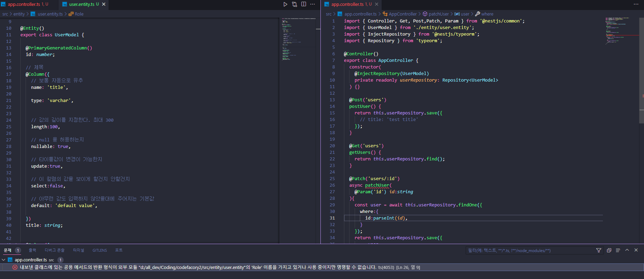This screenshot has height=279, width=644.
Task: Run the code with the play icon
Action: coord(285,4)
